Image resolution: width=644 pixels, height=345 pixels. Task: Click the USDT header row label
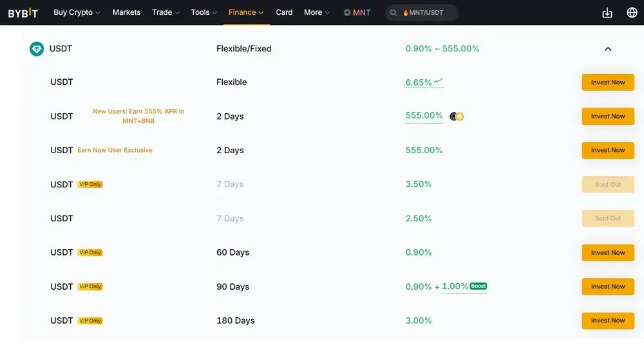(x=61, y=49)
